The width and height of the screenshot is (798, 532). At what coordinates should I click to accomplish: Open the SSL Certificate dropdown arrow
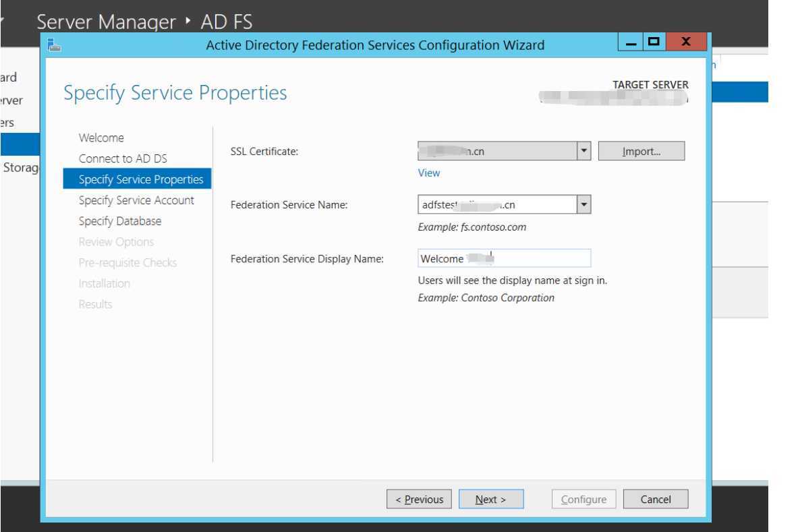583,151
